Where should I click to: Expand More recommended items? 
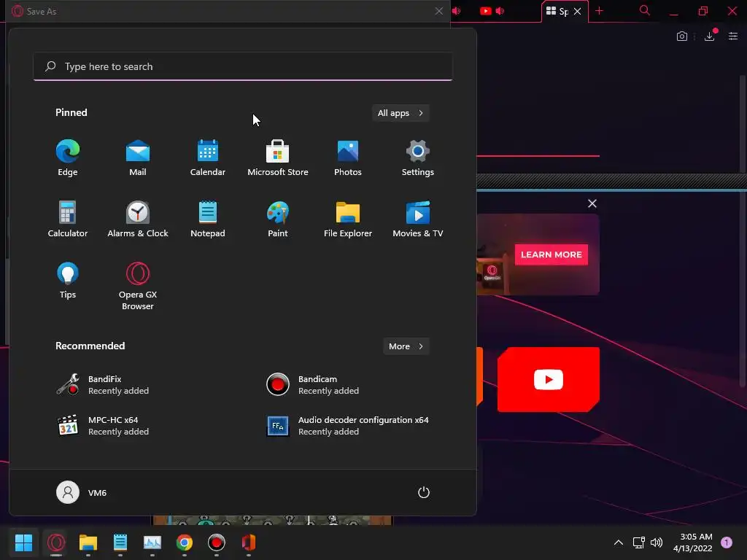(x=406, y=346)
